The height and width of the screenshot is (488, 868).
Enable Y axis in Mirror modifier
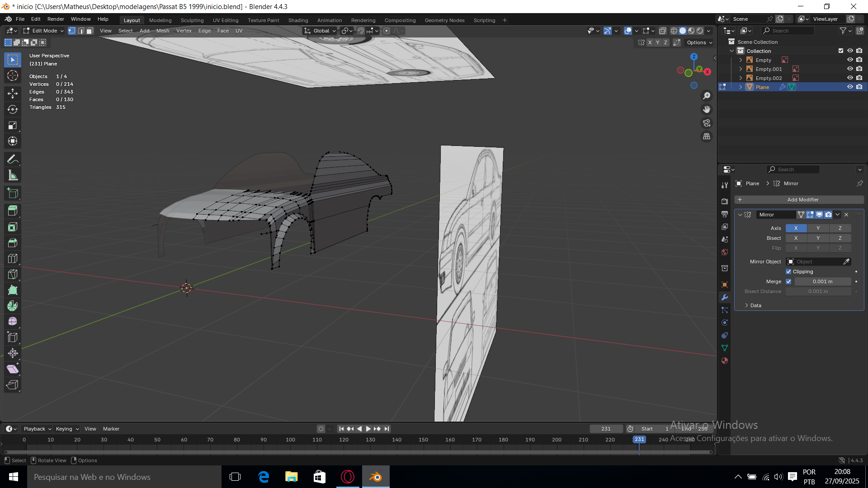click(x=818, y=228)
